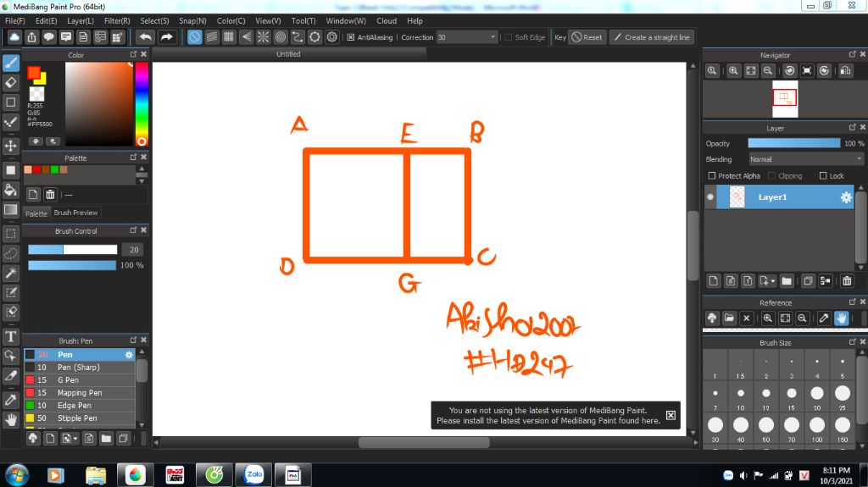Click Create a straight line button
This screenshot has width=868, height=487.
coord(652,37)
